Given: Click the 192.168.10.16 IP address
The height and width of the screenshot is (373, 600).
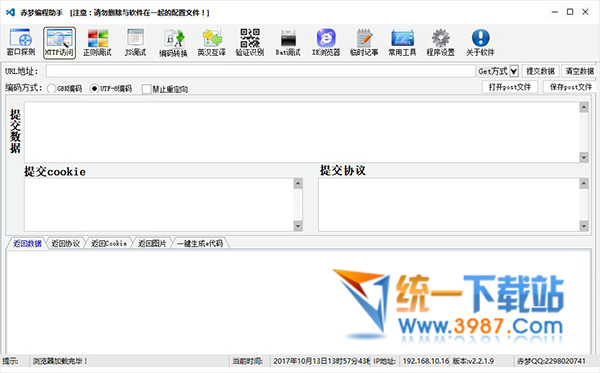Looking at the screenshot, I should [426, 361].
